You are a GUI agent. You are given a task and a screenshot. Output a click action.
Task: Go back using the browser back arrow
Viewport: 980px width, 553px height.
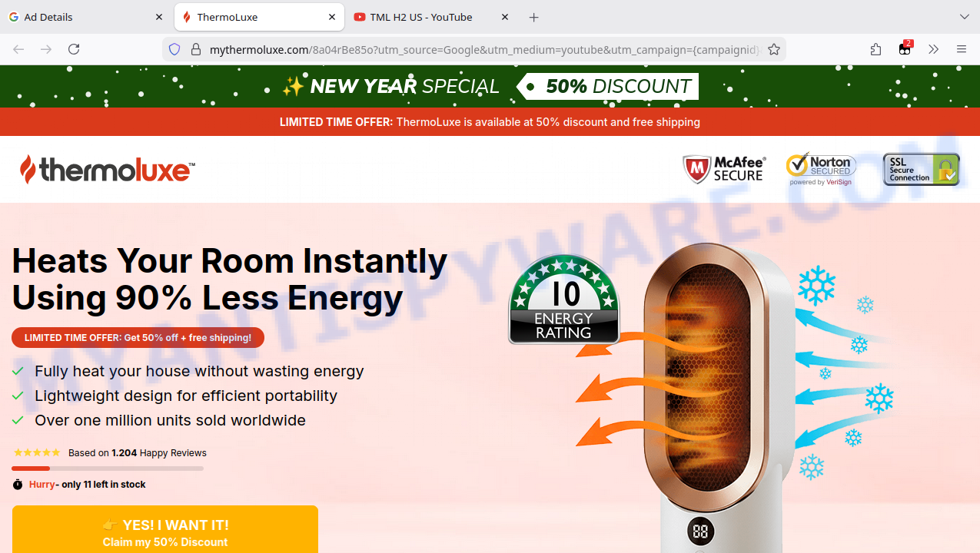coord(18,49)
